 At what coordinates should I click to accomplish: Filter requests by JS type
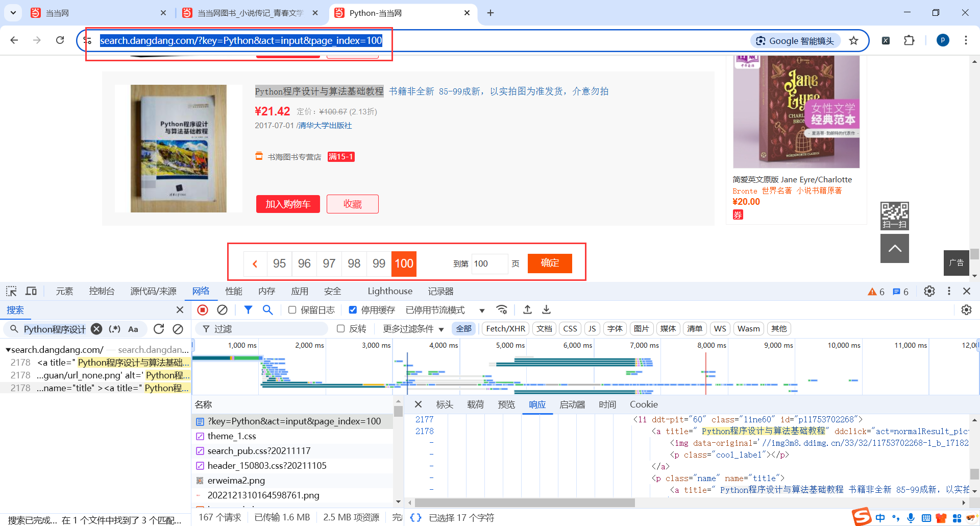592,329
